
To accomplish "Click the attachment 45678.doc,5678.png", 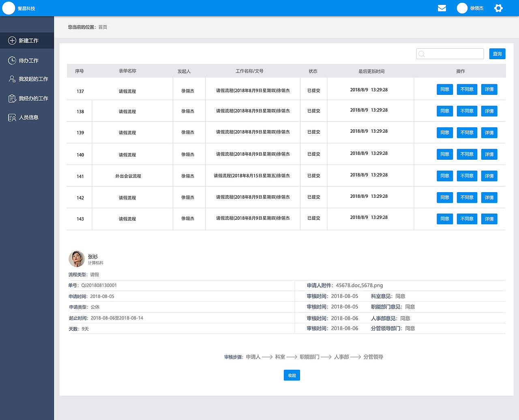I will point(359,285).
